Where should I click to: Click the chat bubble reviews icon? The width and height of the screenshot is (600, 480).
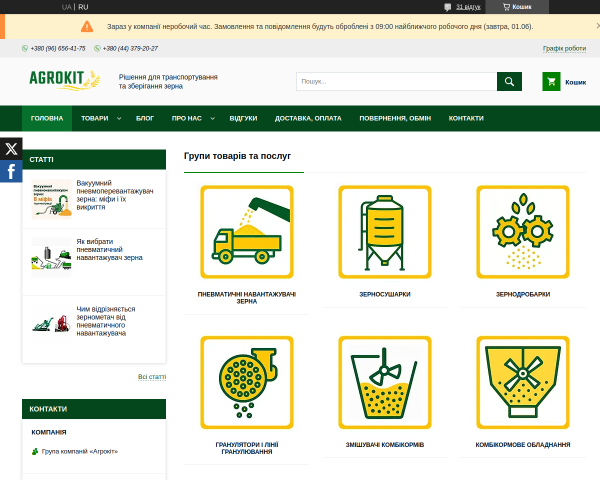pos(447,7)
